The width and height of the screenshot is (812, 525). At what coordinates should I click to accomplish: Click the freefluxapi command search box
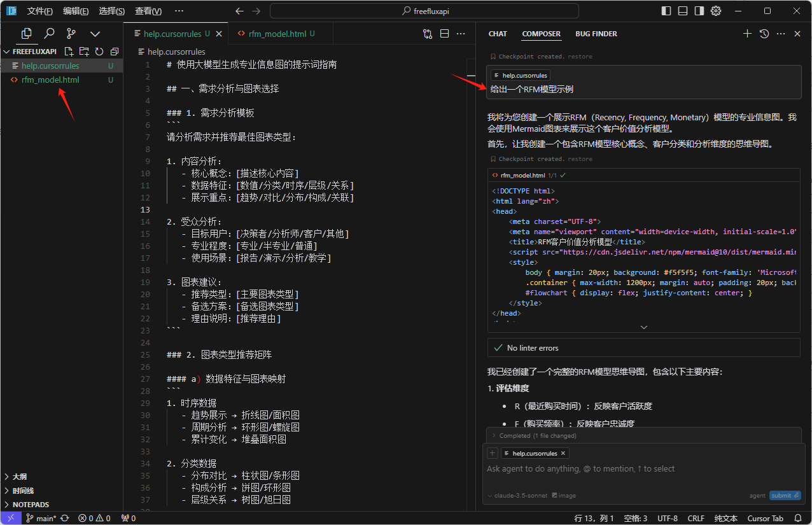[424, 11]
